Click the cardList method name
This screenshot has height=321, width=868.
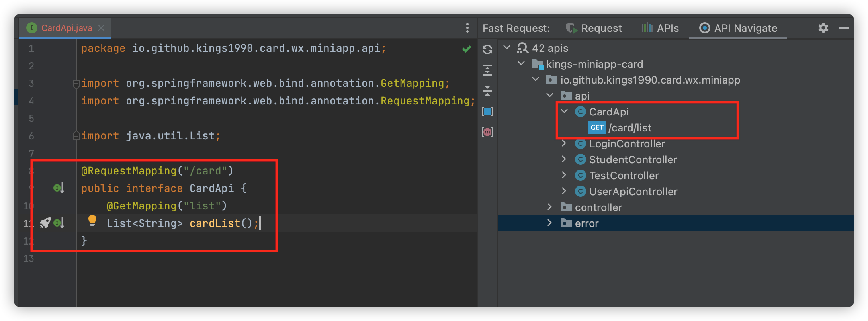click(x=215, y=223)
